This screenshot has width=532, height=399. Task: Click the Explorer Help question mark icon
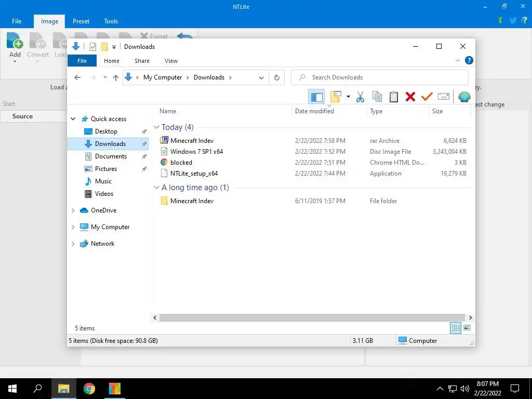469,60
